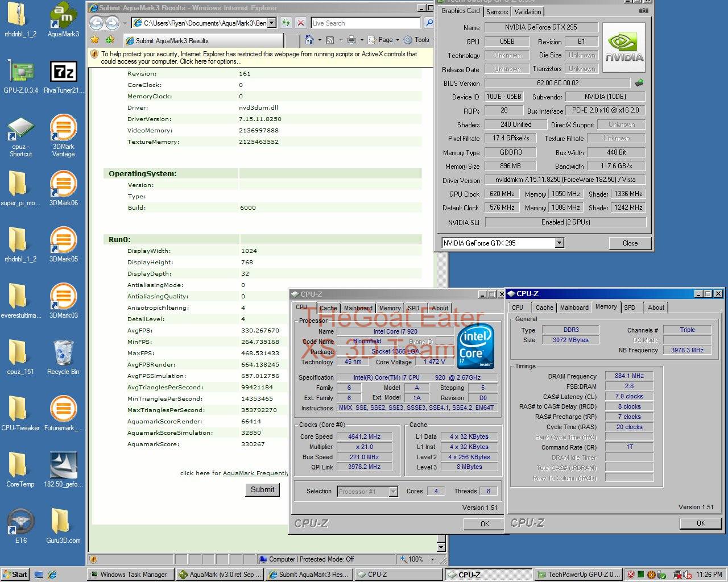Click the Home icon in IE toolbar
Image resolution: width=728 pixels, height=582 pixels.
309,40
